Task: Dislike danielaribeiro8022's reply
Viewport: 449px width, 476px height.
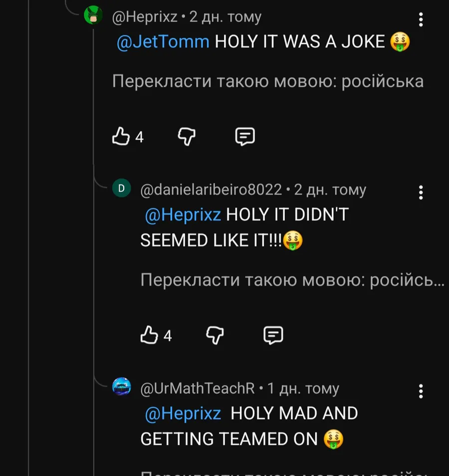Action: [x=215, y=335]
